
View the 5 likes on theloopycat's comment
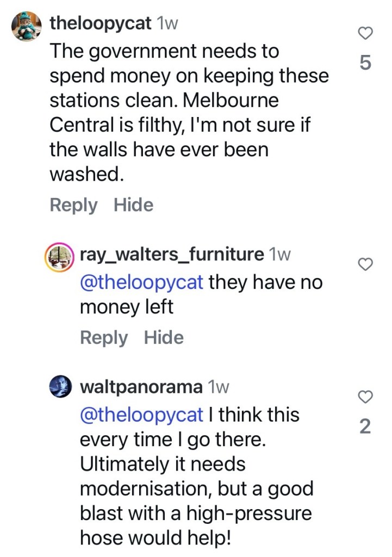(366, 64)
